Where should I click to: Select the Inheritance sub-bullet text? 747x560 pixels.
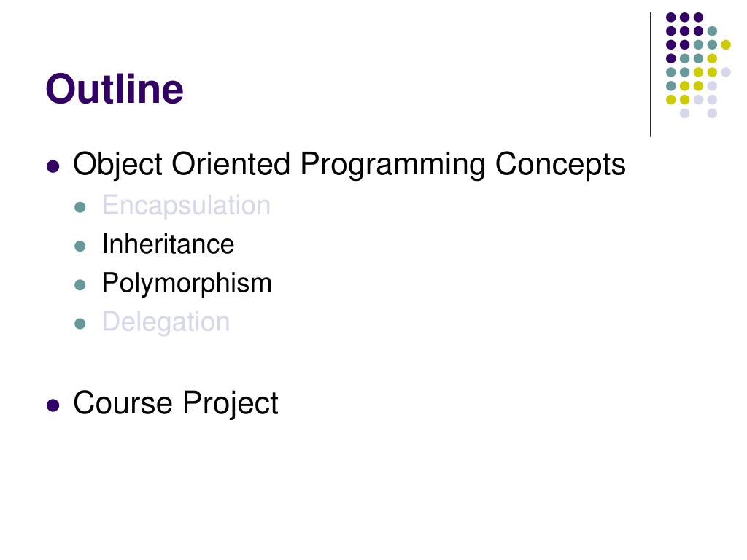[169, 244]
